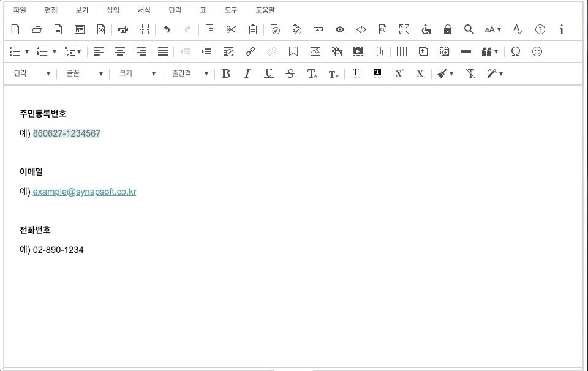Toggle italic formatting
The image size is (588, 371).
pos(247,73)
